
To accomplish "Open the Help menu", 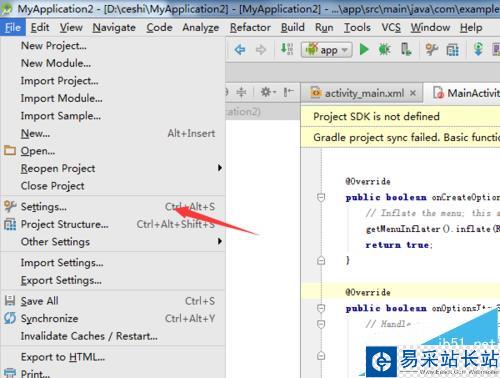I will tap(471, 27).
